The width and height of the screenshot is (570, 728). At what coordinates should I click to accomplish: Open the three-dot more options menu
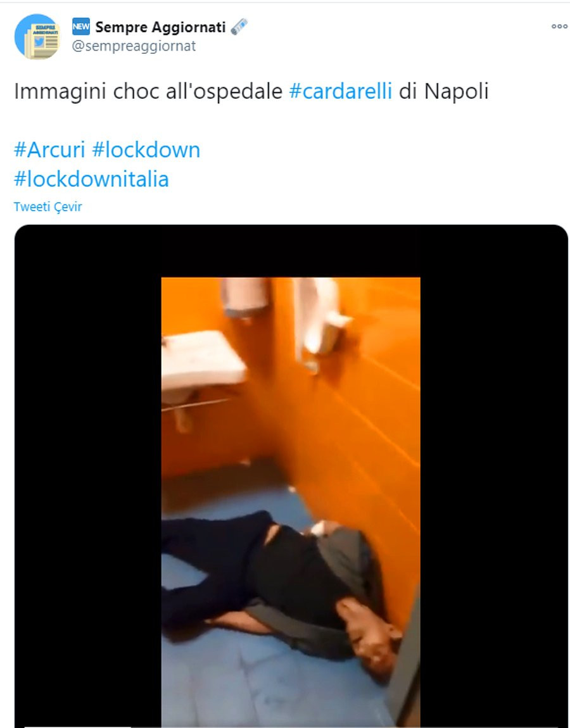point(559,27)
